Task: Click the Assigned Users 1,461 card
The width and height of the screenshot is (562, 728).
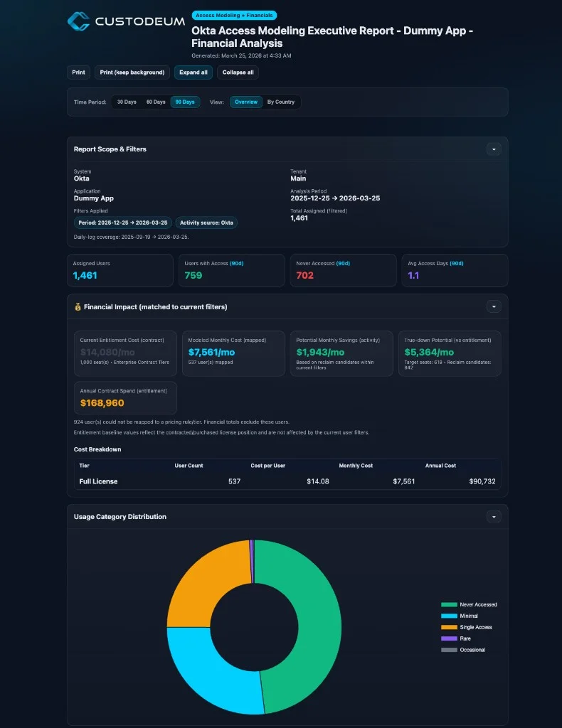Action: [x=120, y=270]
